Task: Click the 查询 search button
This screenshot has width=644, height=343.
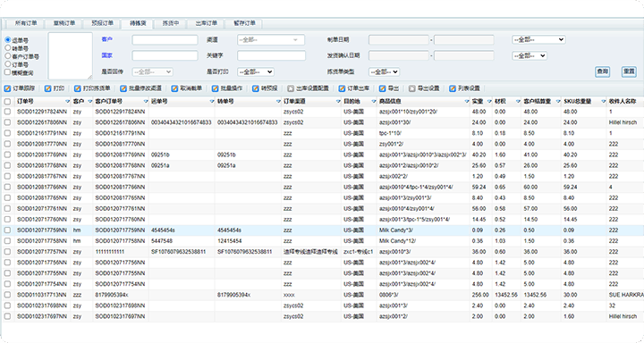Action: tap(603, 71)
